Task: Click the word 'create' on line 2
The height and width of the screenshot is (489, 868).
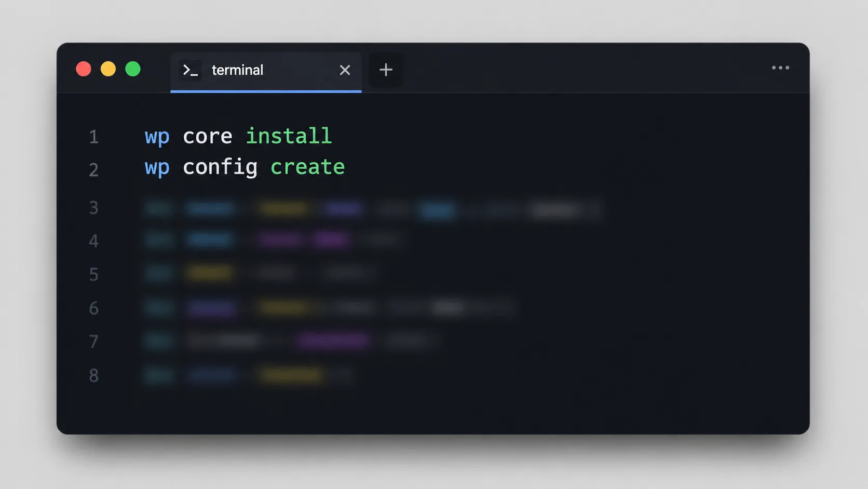Action: pos(307,167)
